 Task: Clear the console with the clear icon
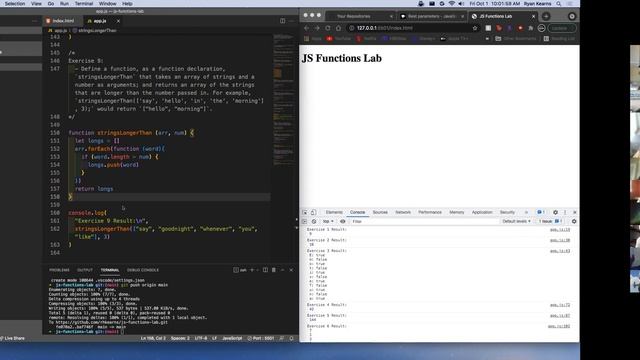[x=314, y=221]
